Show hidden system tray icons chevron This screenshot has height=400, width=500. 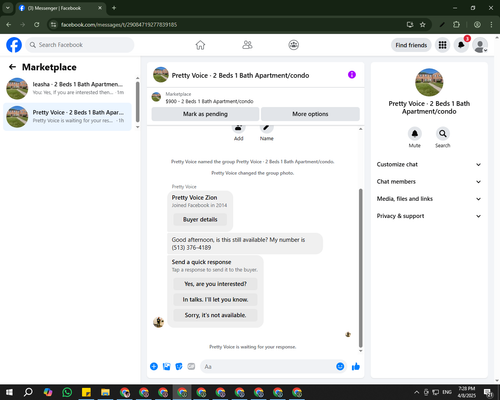416,392
